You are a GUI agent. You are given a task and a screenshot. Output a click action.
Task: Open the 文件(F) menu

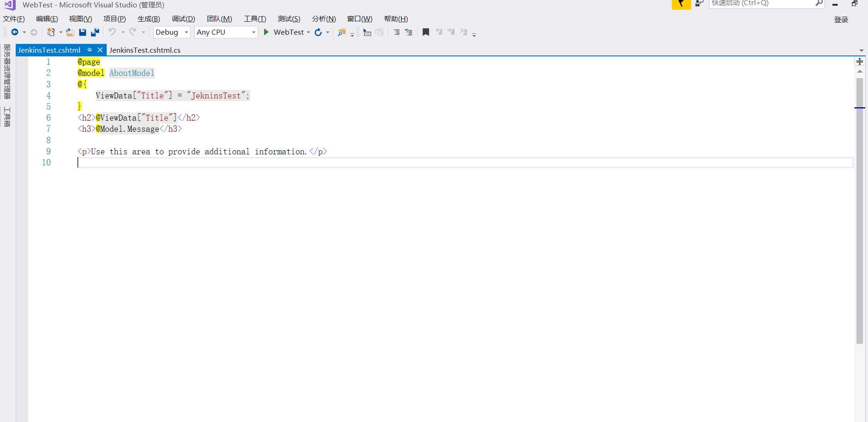point(14,19)
